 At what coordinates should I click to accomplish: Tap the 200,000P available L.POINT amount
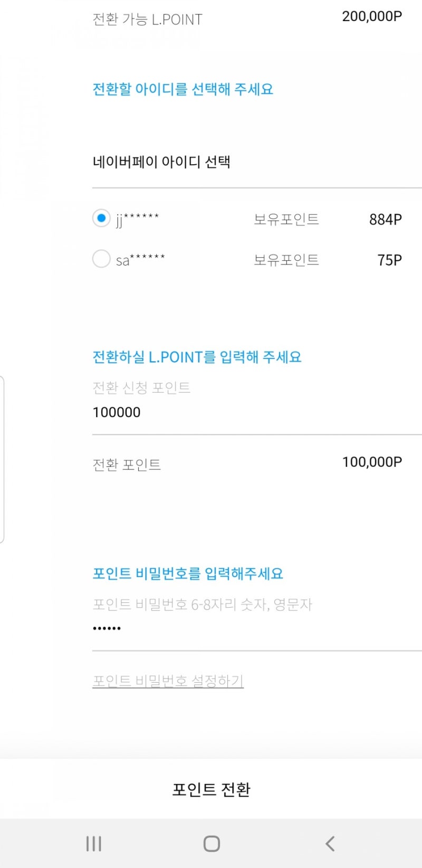372,16
